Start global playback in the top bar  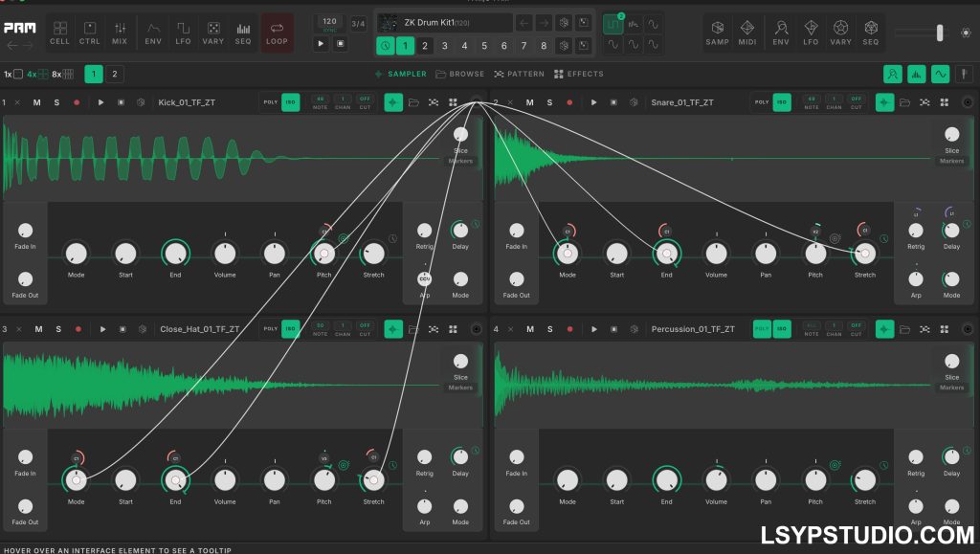321,44
